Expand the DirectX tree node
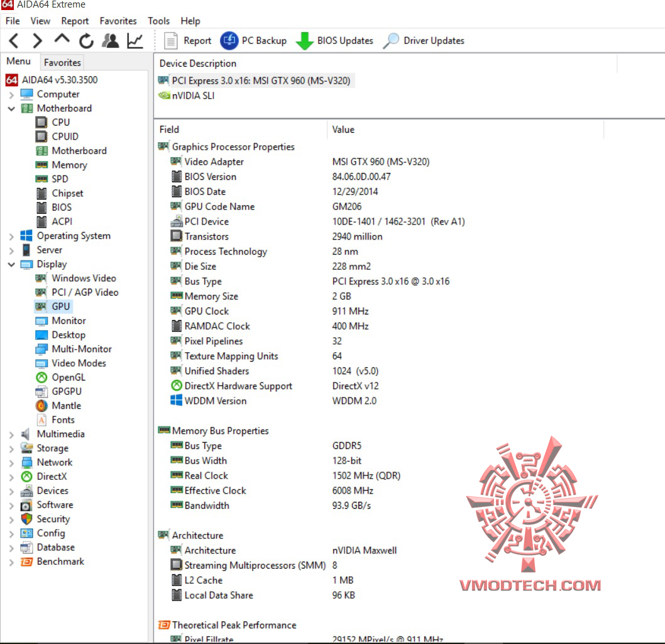The height and width of the screenshot is (644, 665). (11, 477)
